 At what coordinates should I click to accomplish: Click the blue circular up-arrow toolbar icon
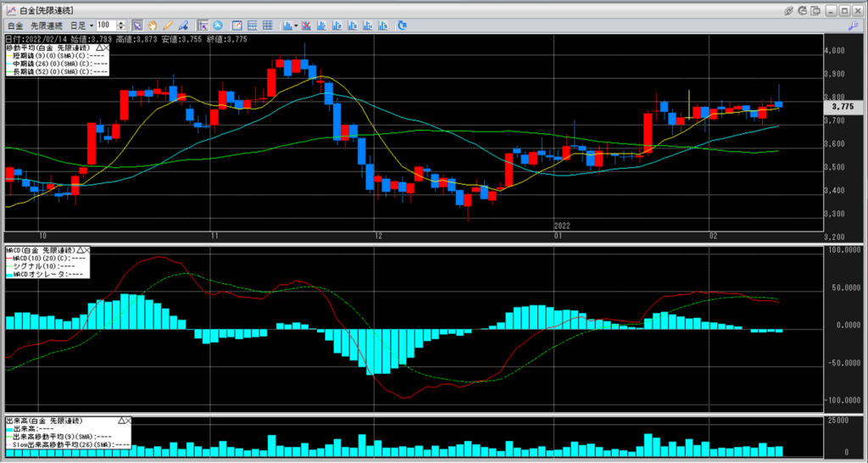click(219, 25)
